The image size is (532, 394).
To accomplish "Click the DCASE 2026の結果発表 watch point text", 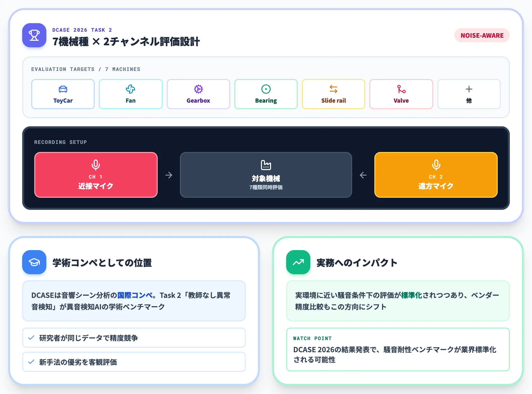I will [394, 354].
